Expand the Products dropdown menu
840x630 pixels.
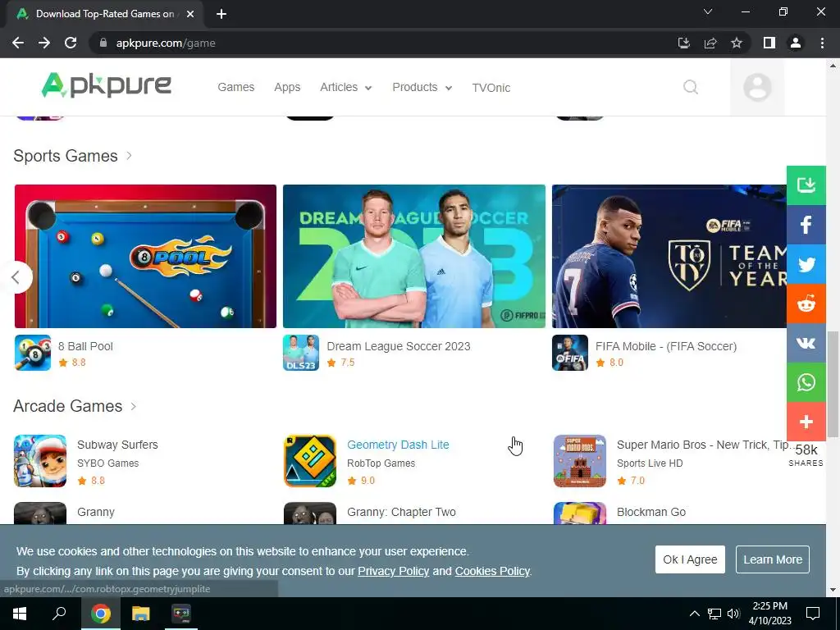(422, 87)
